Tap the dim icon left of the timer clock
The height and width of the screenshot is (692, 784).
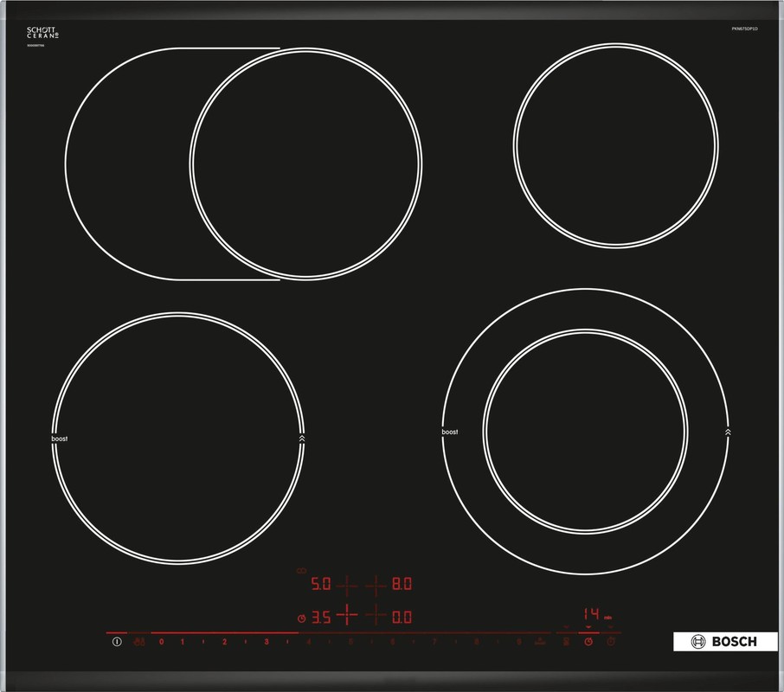pos(566,642)
